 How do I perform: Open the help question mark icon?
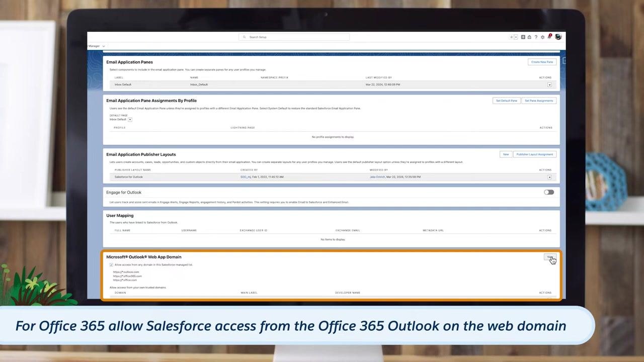[536, 37]
